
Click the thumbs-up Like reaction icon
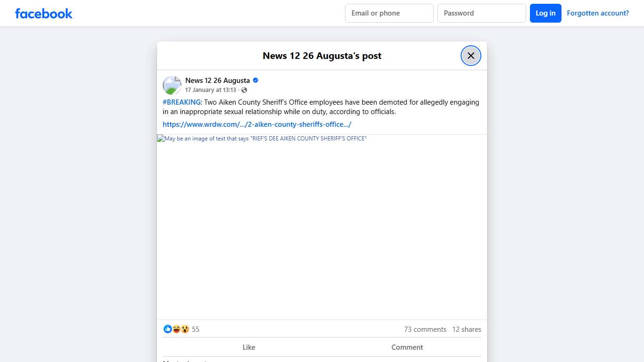(x=167, y=329)
